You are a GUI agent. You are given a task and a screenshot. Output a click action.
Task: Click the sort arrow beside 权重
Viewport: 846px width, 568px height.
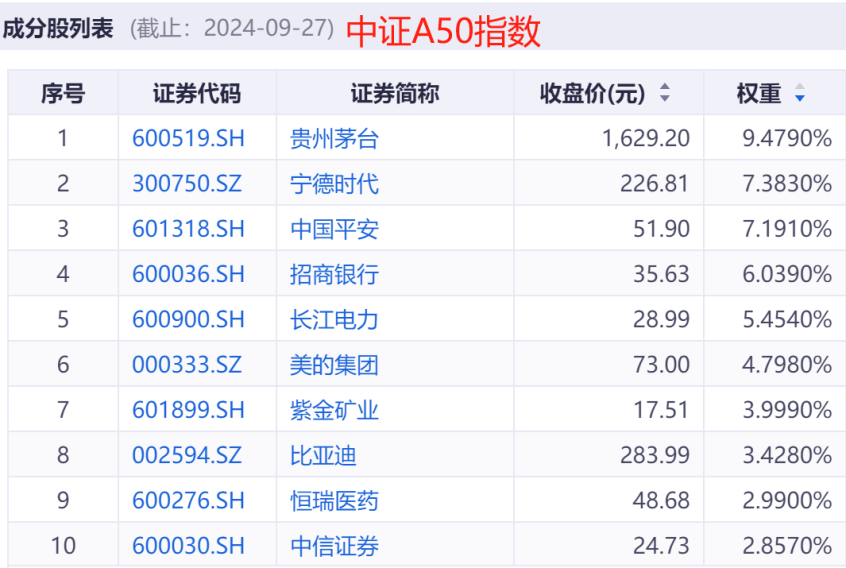[799, 95]
